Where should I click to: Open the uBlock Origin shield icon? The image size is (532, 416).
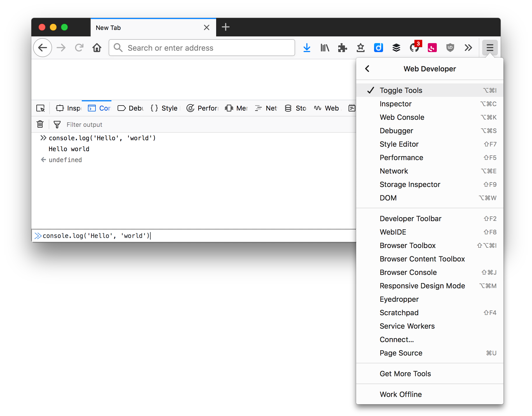tap(450, 48)
